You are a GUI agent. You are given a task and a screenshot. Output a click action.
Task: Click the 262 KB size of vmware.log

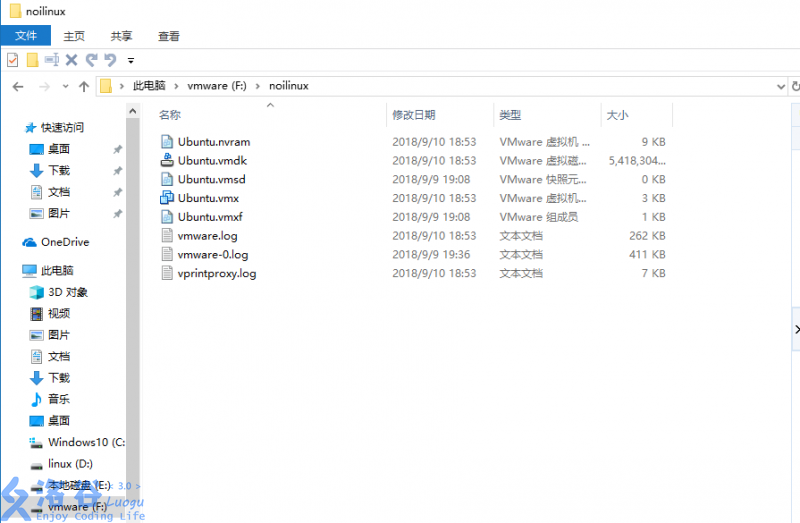coord(647,236)
